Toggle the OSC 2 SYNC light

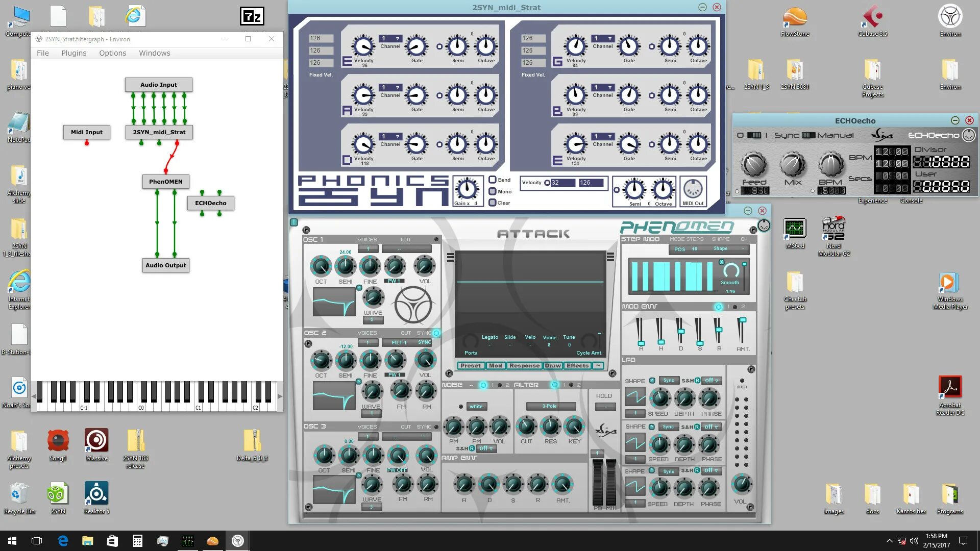tap(436, 333)
